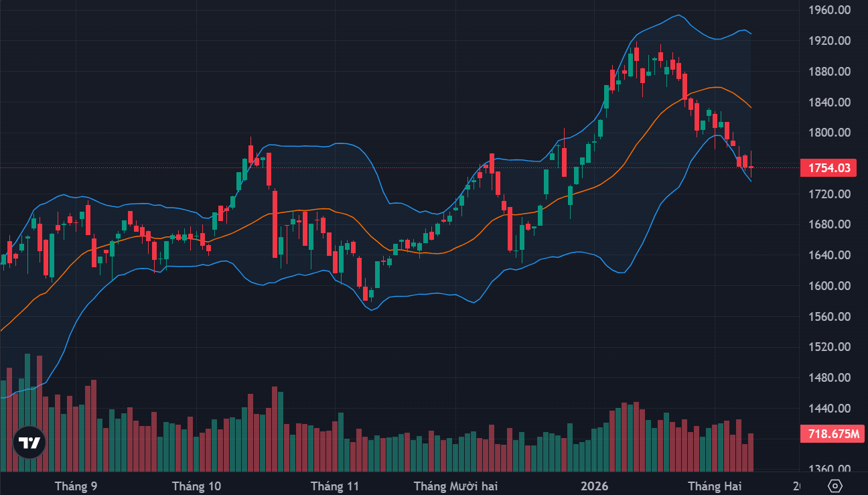Click the TradingView logo icon

click(x=29, y=443)
